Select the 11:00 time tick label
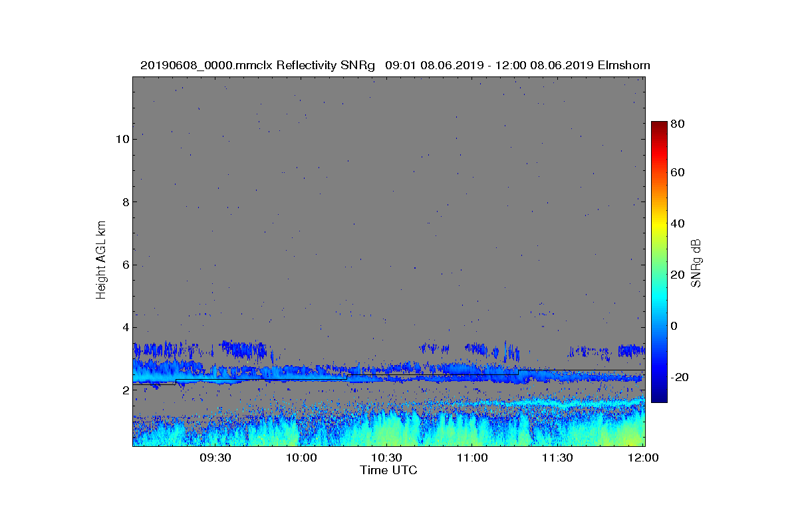 coord(472,458)
